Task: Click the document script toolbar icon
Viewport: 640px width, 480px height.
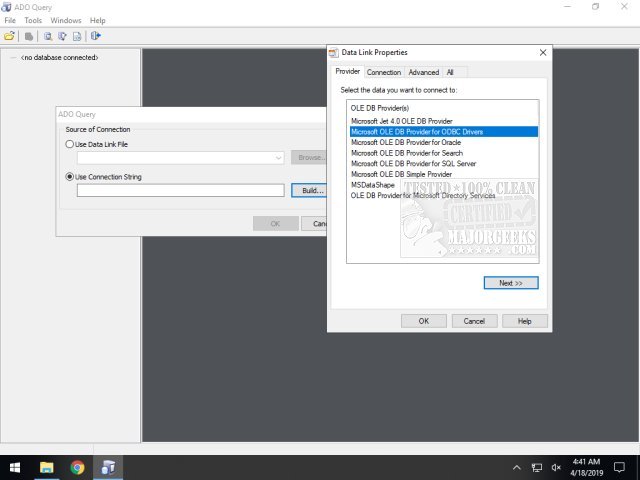Action: point(77,36)
